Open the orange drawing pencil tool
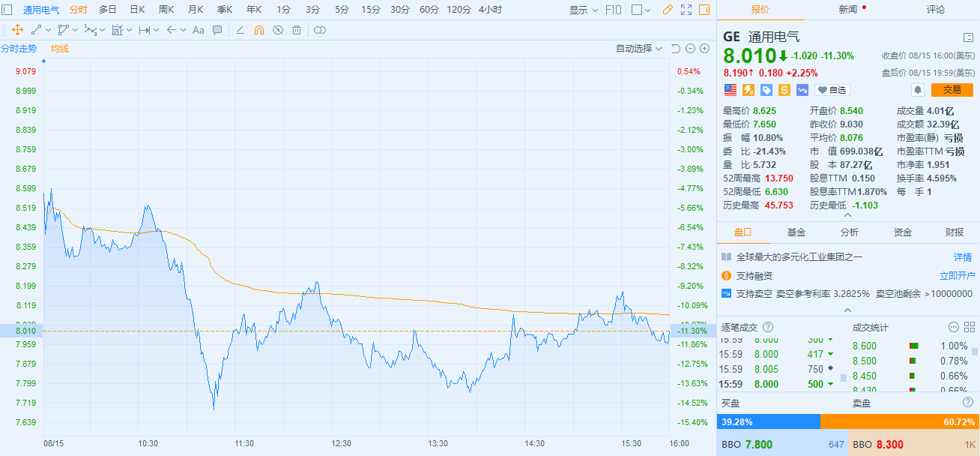This screenshot has width=980, height=456. [668, 10]
